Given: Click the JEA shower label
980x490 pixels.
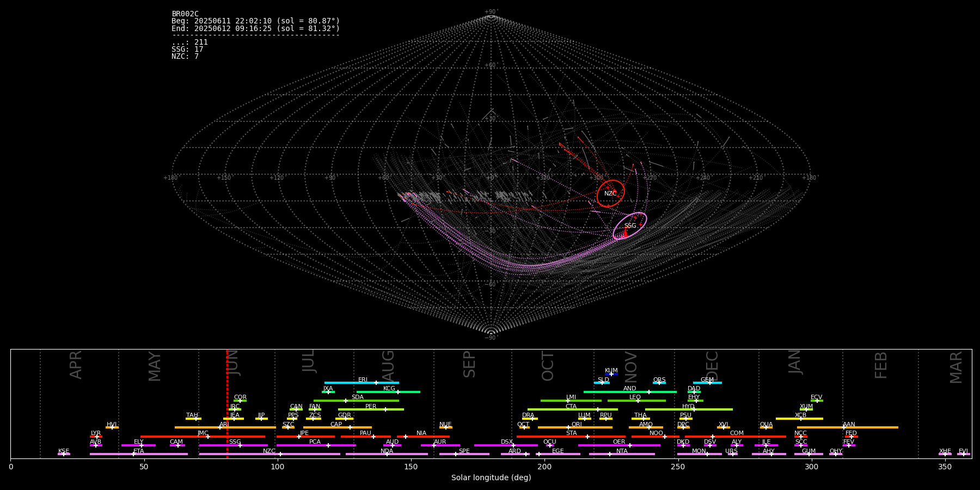Looking at the screenshot, I should [x=235, y=415].
